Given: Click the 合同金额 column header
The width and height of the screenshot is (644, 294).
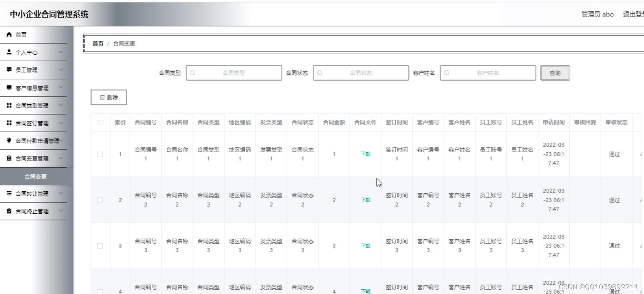Looking at the screenshot, I should pyautogui.click(x=334, y=123).
